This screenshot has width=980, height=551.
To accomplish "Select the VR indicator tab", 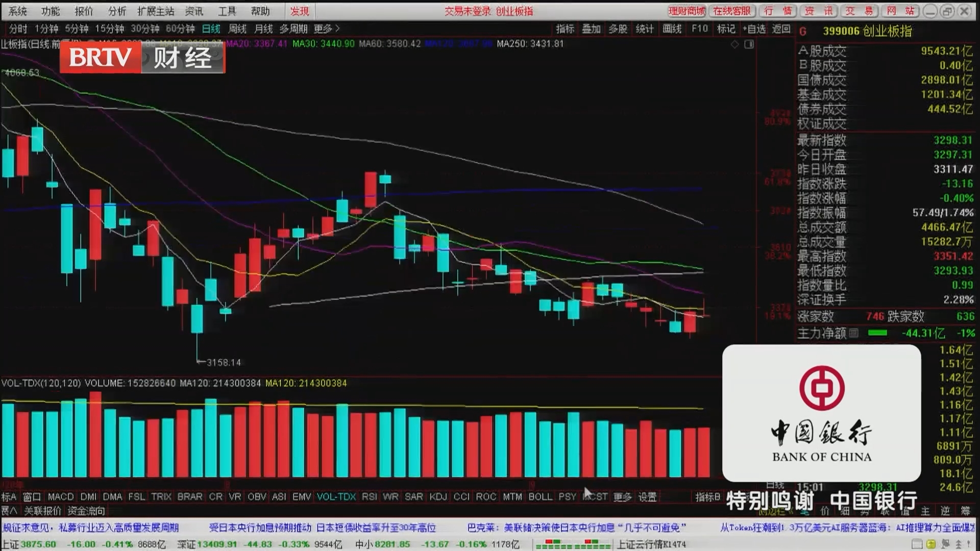I will [235, 496].
